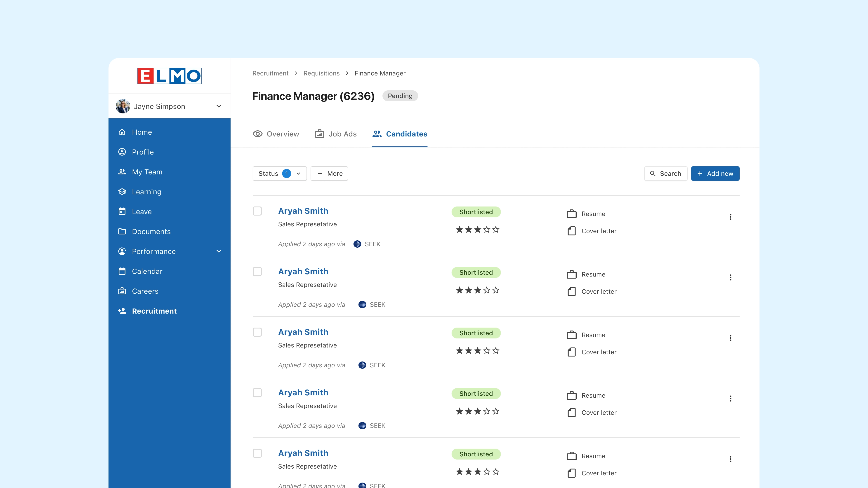View the second candidate's Cover letter
The width and height of the screenshot is (868, 488).
point(592,292)
